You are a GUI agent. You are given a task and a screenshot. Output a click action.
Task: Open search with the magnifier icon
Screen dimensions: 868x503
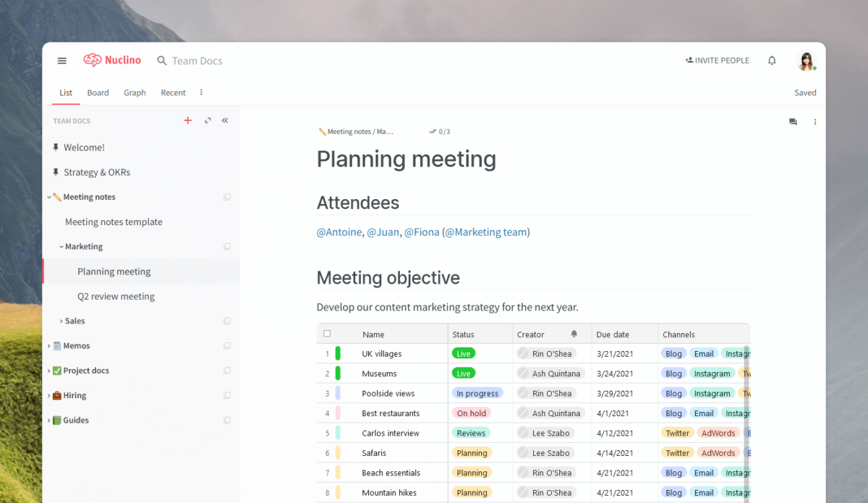(161, 61)
